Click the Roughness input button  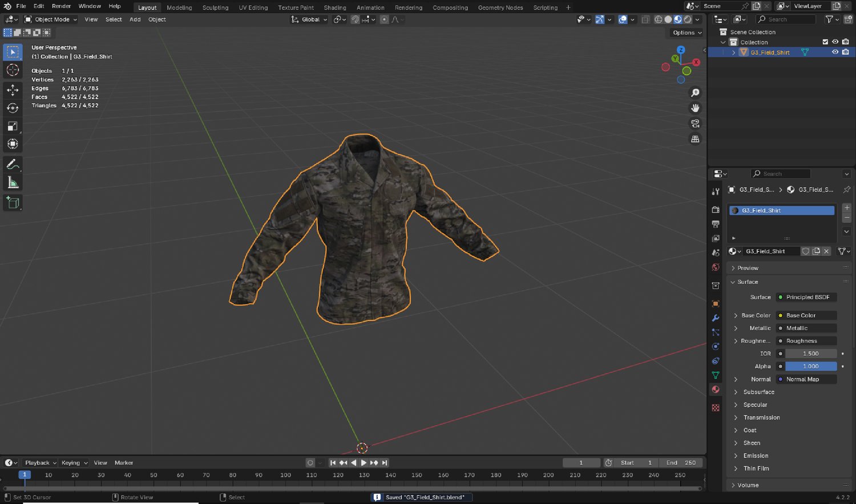point(806,341)
